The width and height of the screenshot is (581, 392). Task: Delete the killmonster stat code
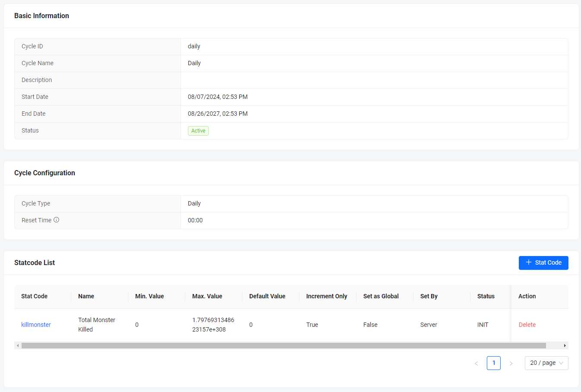tap(527, 325)
